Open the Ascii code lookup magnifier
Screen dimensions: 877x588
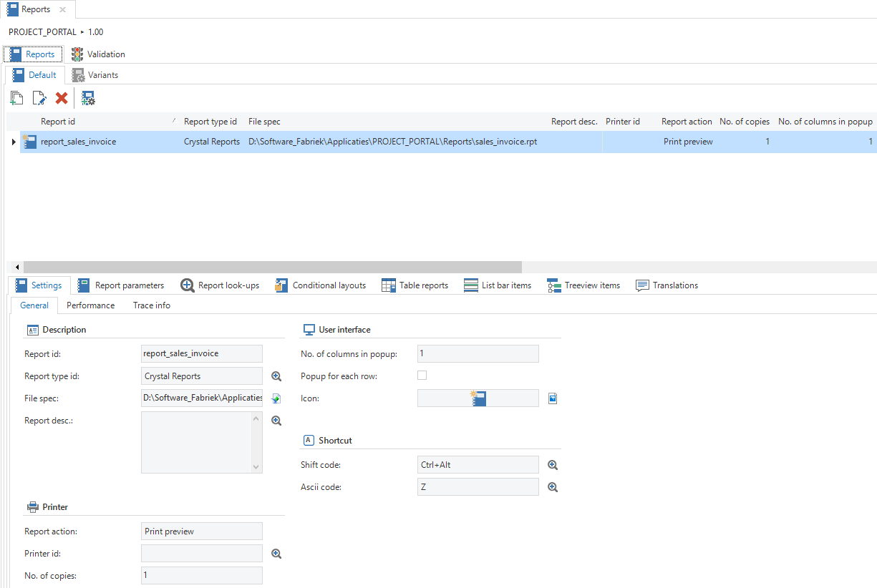[553, 487]
